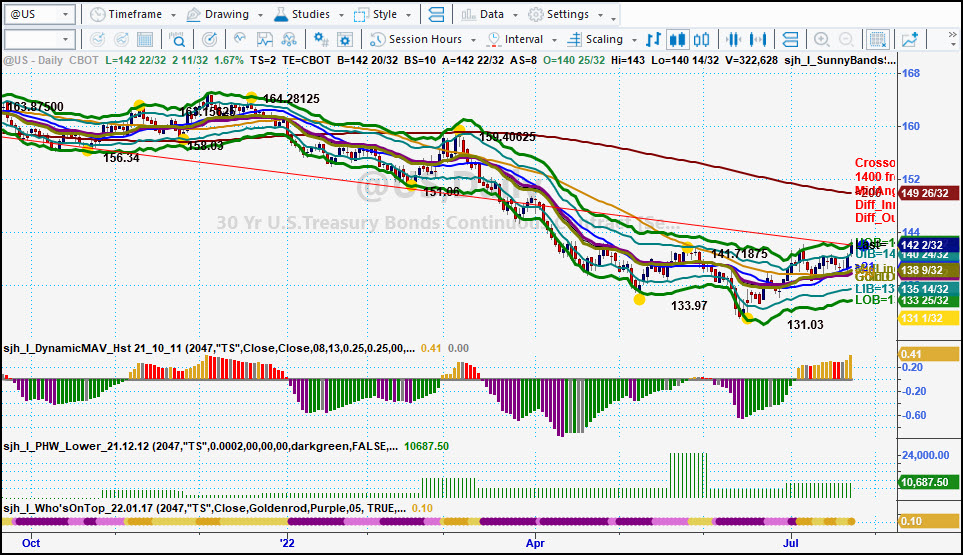Click the Oct date axis label
This screenshot has height=555, width=963.
pyautogui.click(x=31, y=543)
